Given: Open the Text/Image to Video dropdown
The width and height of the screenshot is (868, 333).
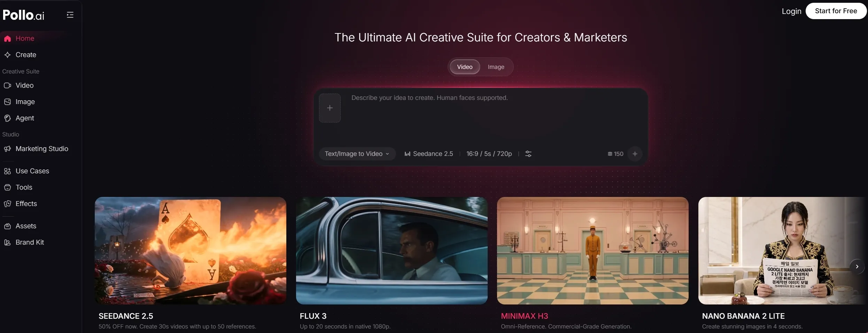Looking at the screenshot, I should tap(357, 154).
